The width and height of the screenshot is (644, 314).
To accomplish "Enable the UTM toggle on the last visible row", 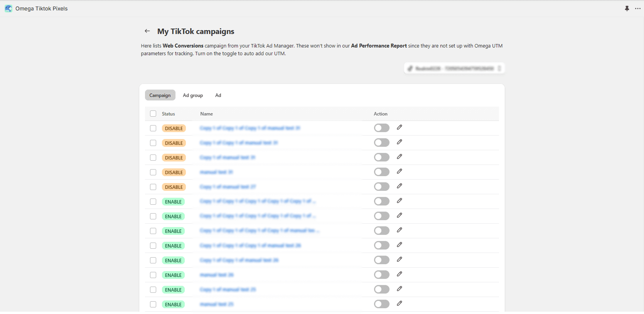I will [x=381, y=304].
